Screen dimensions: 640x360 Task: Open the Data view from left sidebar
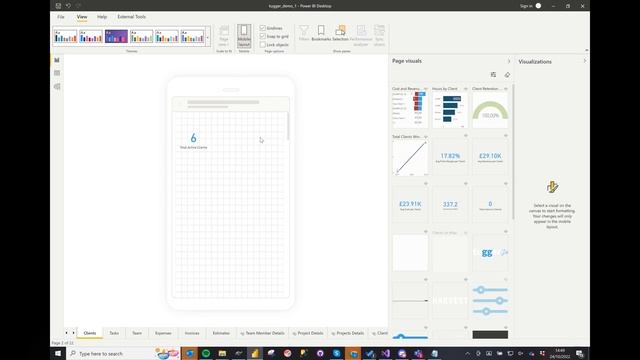(57, 73)
